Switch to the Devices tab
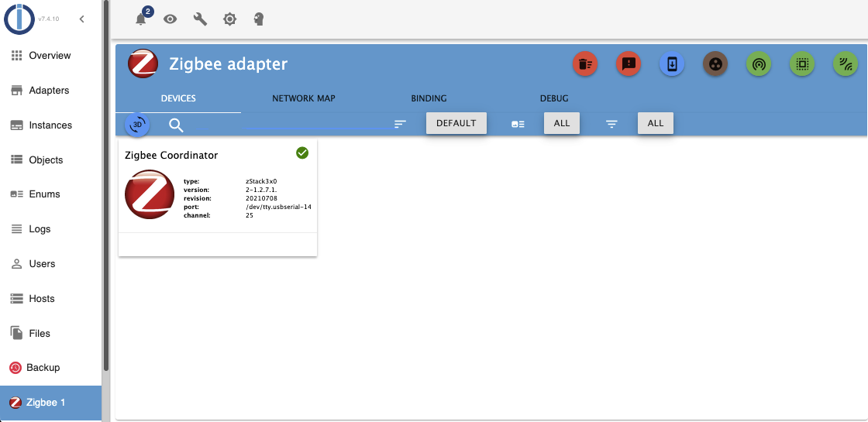868x422 pixels. coord(178,99)
